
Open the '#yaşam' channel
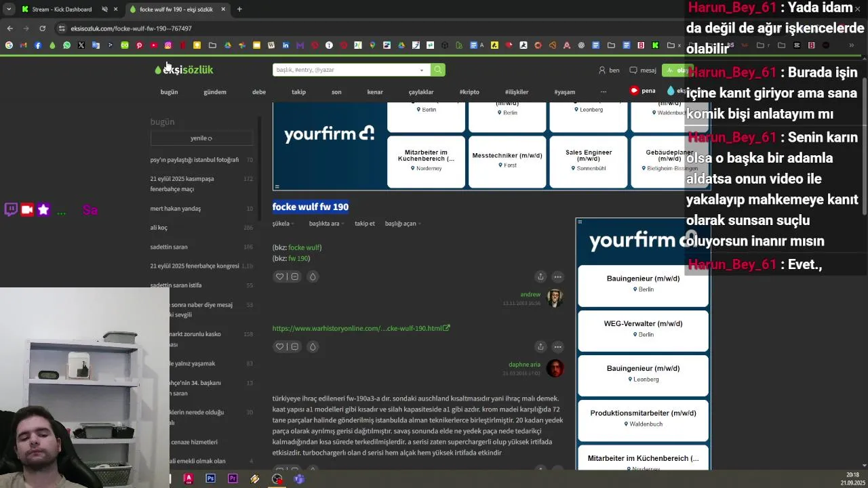(x=564, y=91)
